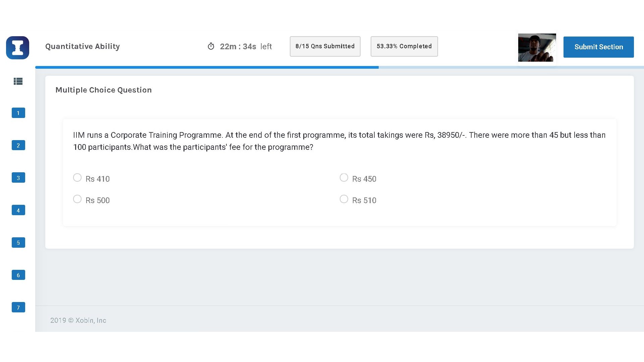This screenshot has width=644, height=362.
Task: Click the stopwatch timer icon
Action: point(211,46)
